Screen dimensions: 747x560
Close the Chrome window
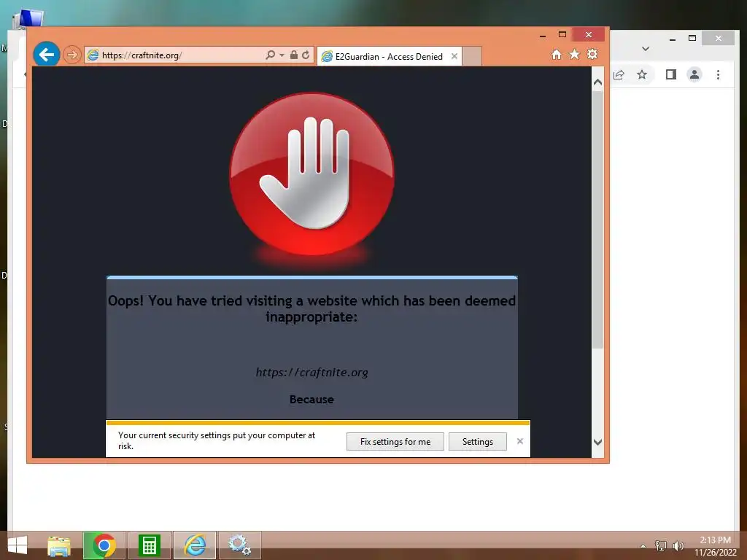[719, 38]
